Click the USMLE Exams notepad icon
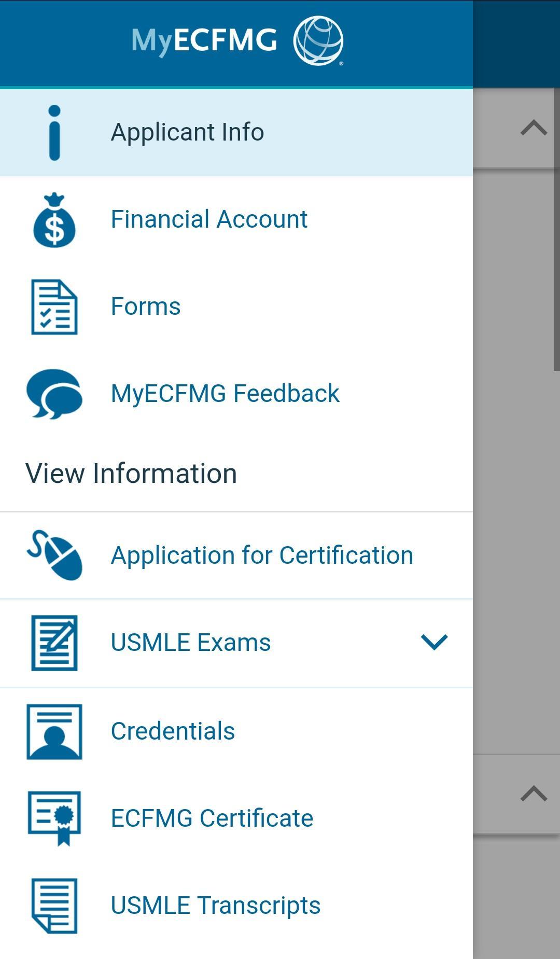560x959 pixels. [54, 643]
